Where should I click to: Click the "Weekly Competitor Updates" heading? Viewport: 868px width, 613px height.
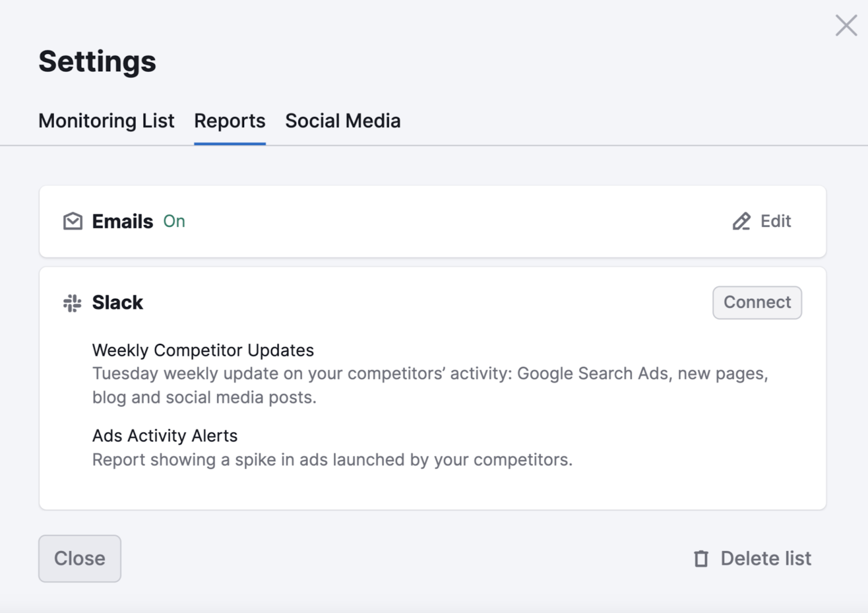coord(203,350)
